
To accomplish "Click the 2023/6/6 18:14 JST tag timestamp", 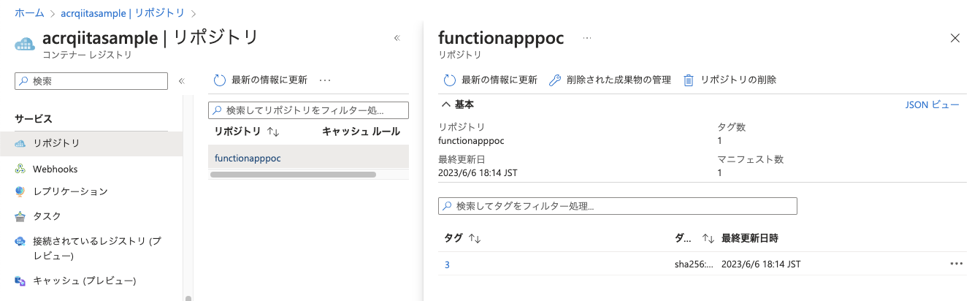I will [x=761, y=264].
